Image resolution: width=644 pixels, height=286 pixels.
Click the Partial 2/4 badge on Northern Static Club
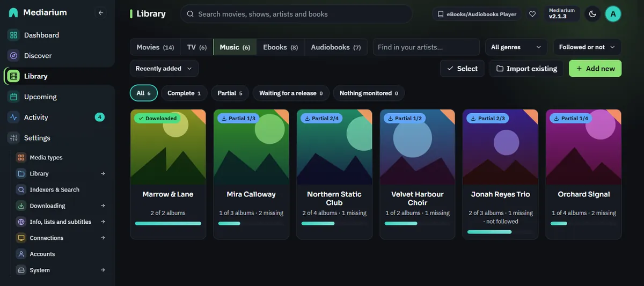click(x=321, y=118)
